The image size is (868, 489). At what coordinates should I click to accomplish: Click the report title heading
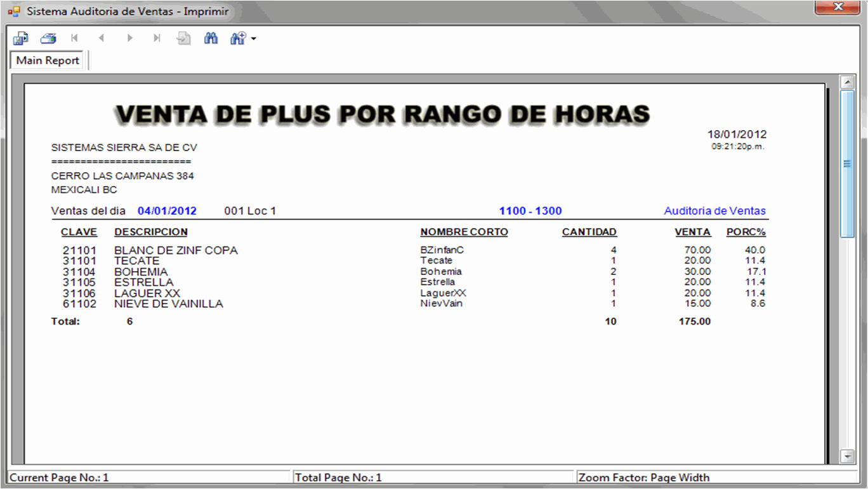383,114
